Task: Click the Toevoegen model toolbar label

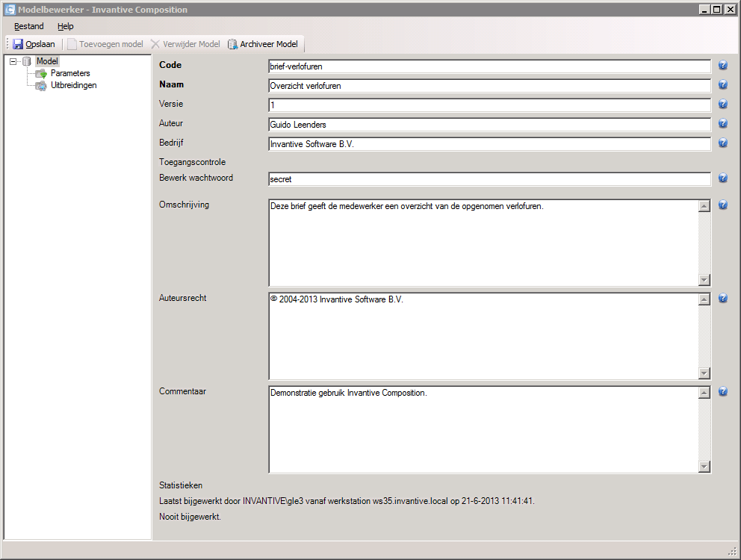Action: (x=111, y=44)
